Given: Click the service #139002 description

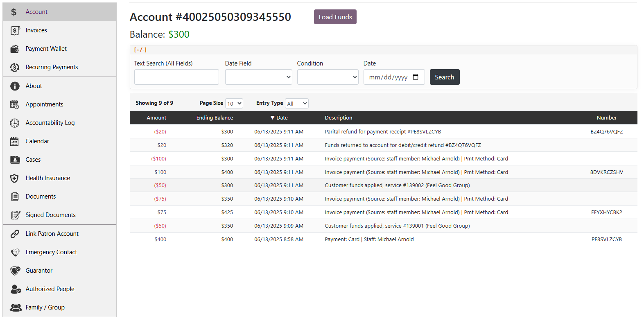Looking at the screenshot, I should (x=397, y=185).
